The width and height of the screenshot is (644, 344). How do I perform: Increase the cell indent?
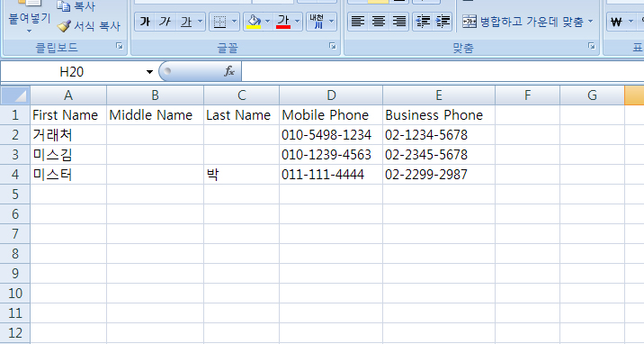pyautogui.click(x=443, y=22)
